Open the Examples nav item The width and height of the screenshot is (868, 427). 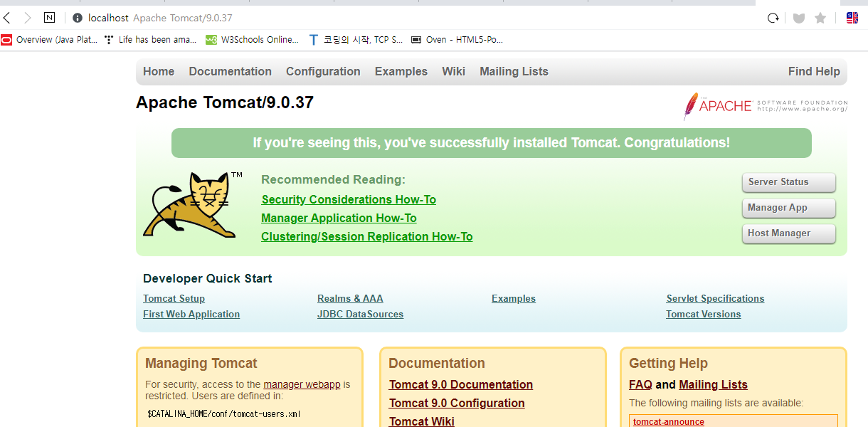coord(401,71)
